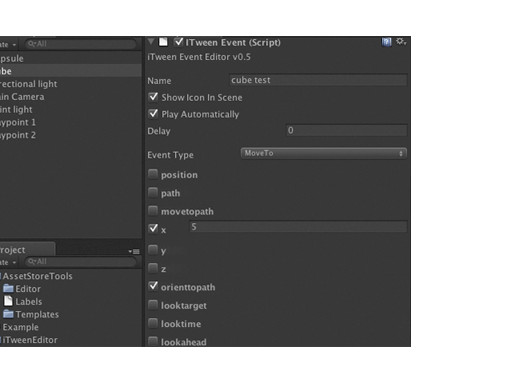
Task: Open the Event Type MoveTo dropdown
Action: [324, 153]
